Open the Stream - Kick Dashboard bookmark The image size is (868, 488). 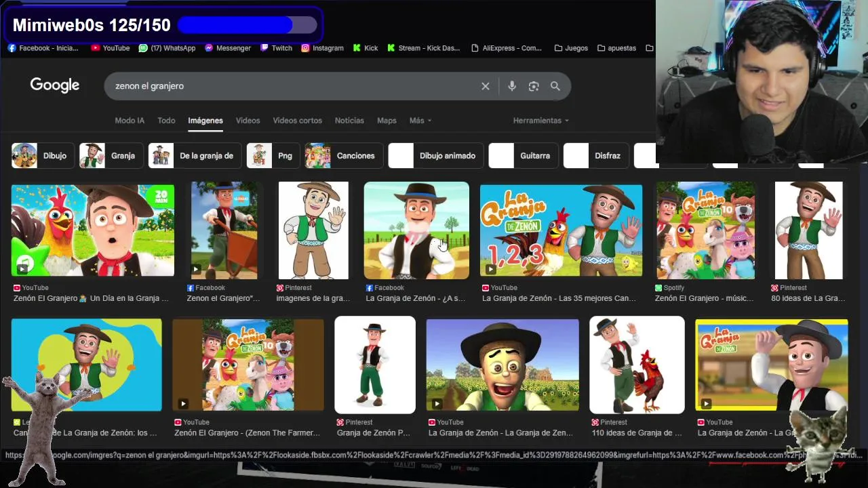[x=424, y=48]
